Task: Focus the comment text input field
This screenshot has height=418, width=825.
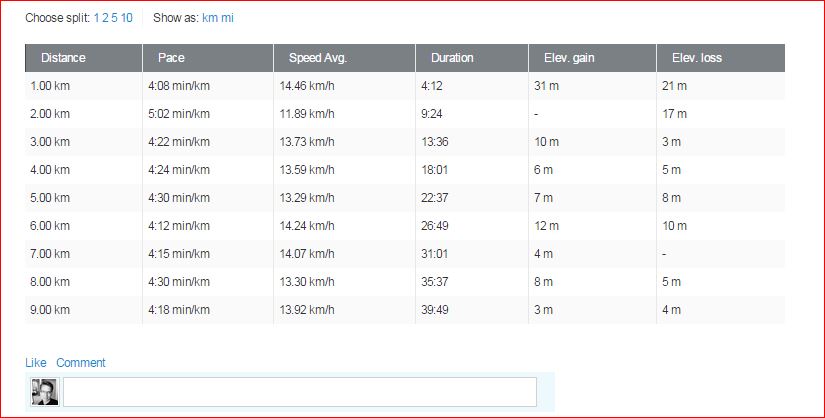Action: (300, 392)
